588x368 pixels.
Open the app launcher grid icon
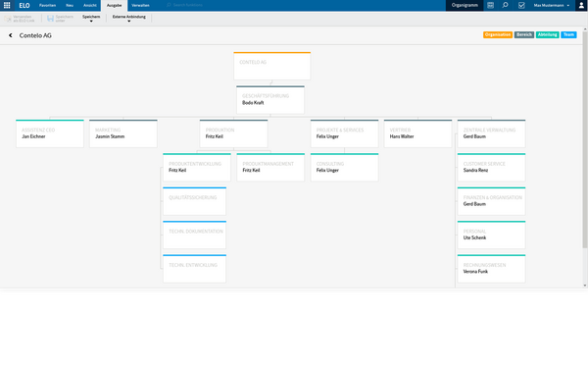click(7, 5)
